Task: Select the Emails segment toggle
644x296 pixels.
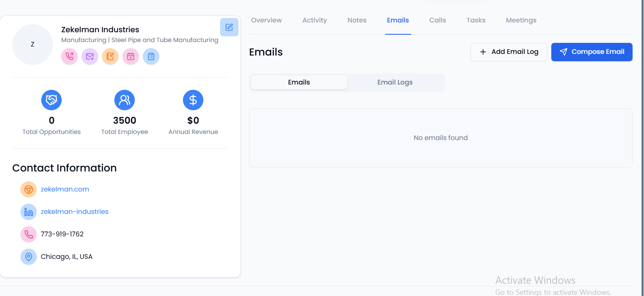Action: pyautogui.click(x=299, y=82)
